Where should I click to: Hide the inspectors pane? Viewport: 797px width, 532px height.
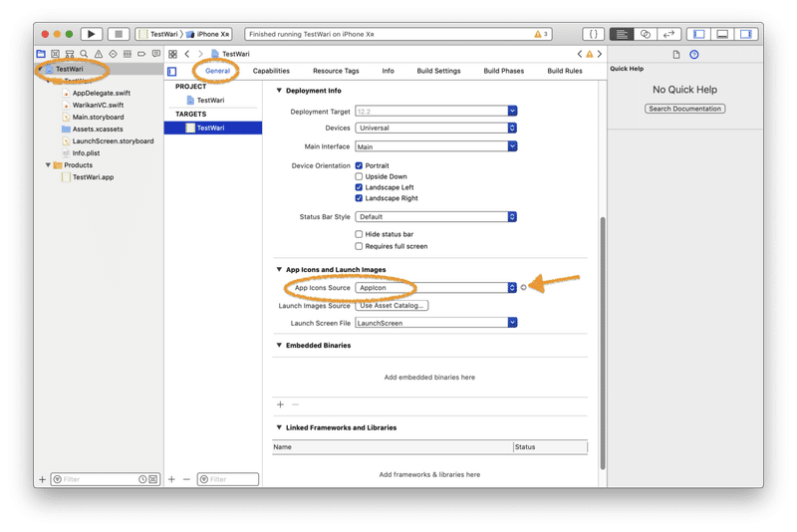(745, 34)
